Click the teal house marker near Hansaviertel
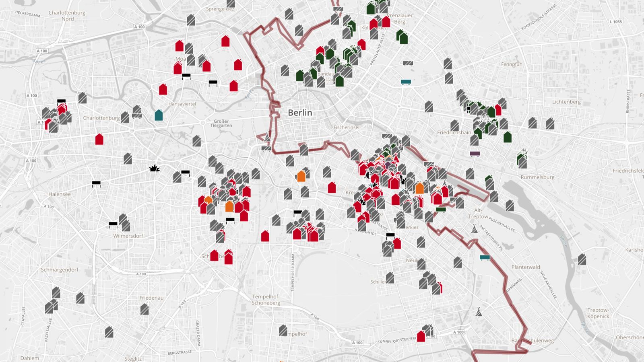 (x=159, y=115)
